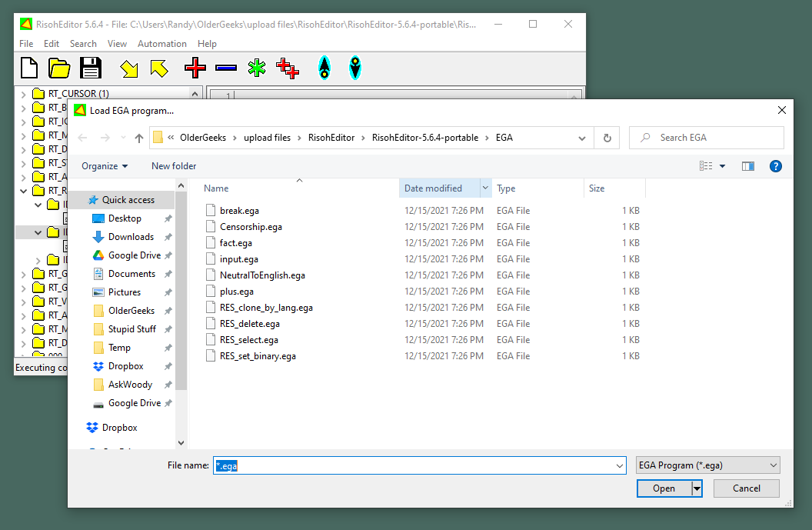812x530 pixels.
Task: Click the double red plus Clone icon
Action: (x=288, y=68)
